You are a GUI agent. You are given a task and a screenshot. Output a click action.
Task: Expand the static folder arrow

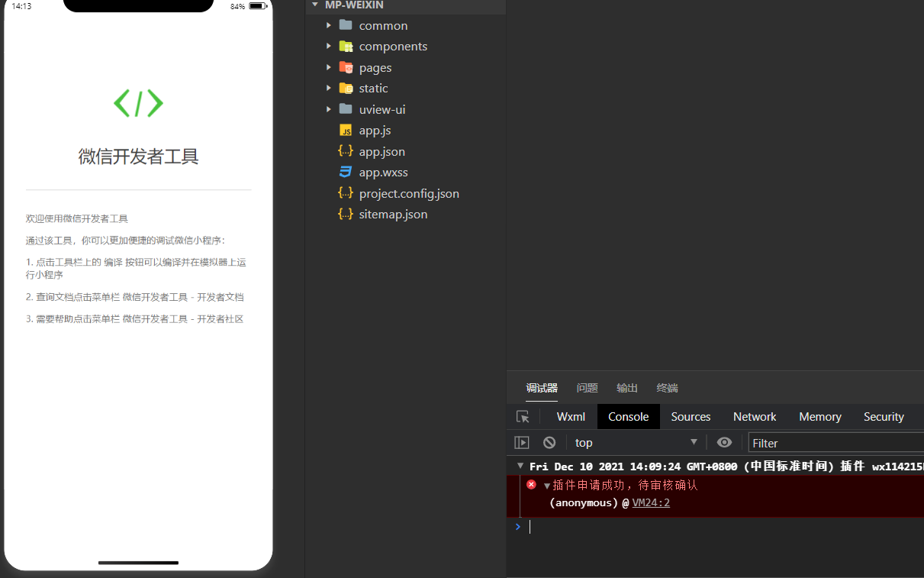point(329,88)
